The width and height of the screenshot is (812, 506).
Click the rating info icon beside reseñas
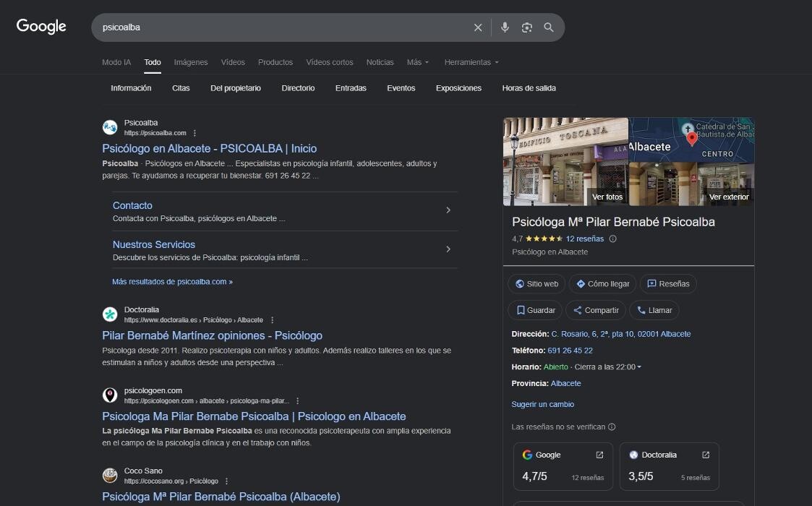[613, 239]
